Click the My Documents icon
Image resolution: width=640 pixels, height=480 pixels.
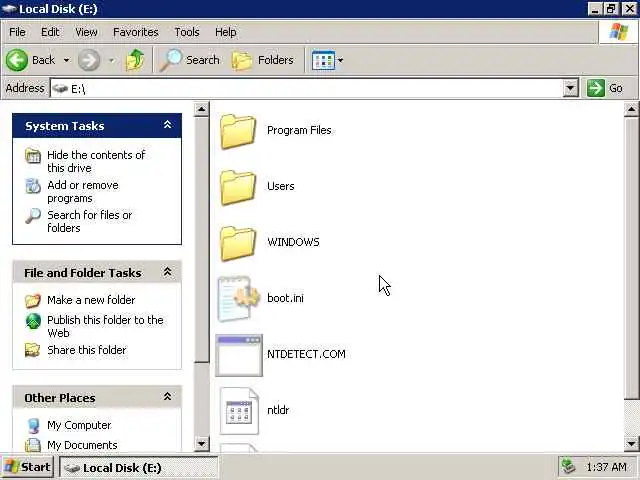[x=33, y=445]
